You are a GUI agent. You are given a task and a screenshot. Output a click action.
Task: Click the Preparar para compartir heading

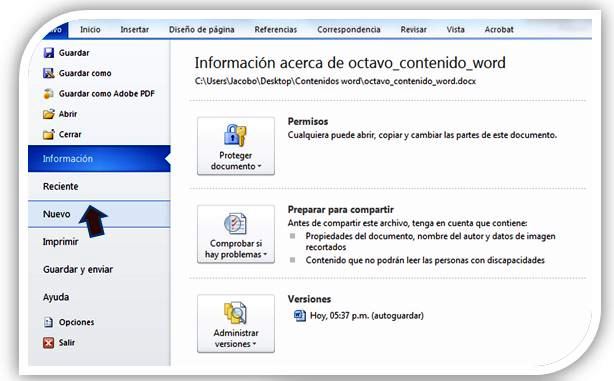tap(341, 210)
